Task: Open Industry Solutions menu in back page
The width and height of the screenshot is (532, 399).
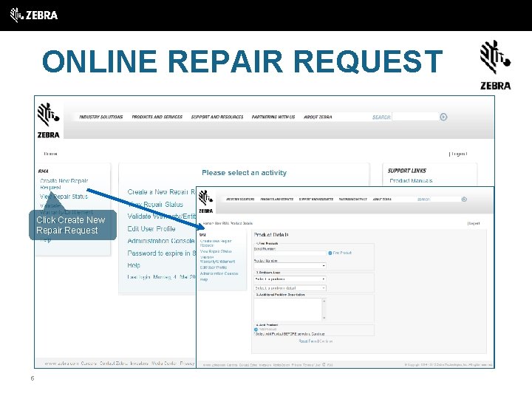Action: 100,117
